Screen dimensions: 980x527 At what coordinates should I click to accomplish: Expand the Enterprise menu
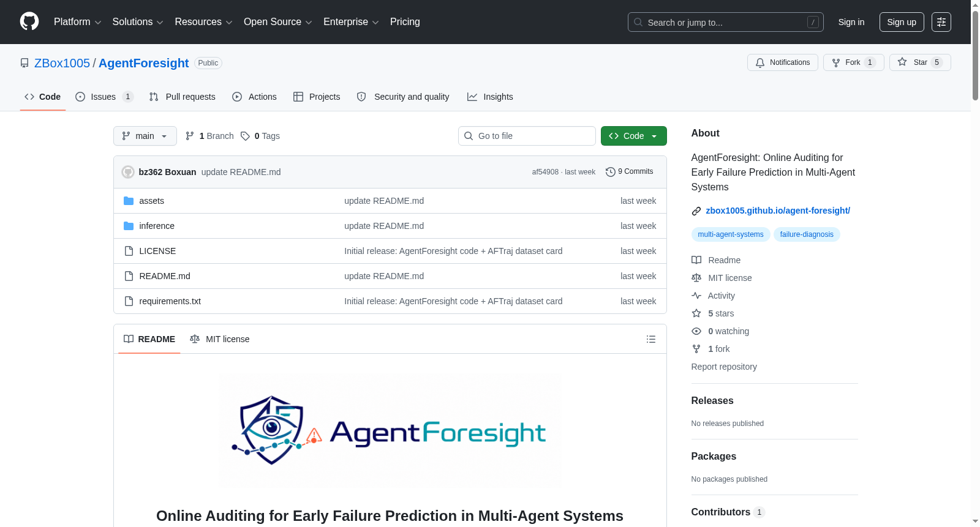351,22
